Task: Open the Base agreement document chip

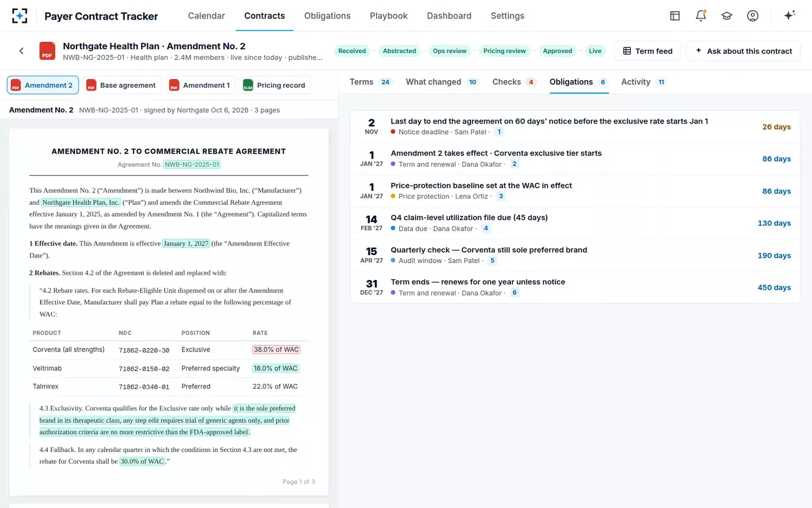Action: pos(122,85)
